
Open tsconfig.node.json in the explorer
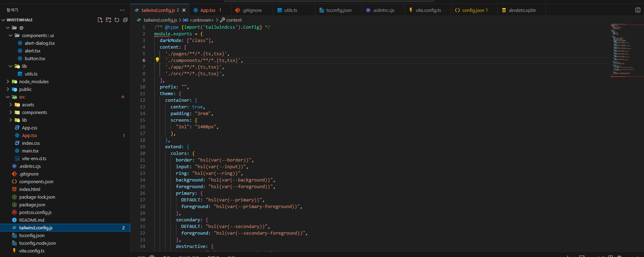[x=65, y=243]
